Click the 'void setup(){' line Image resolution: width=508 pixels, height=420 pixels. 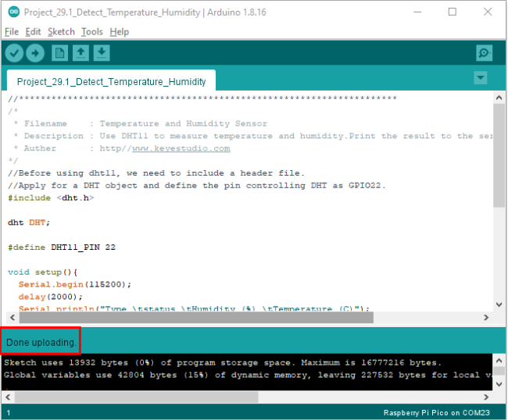pyautogui.click(x=42, y=272)
